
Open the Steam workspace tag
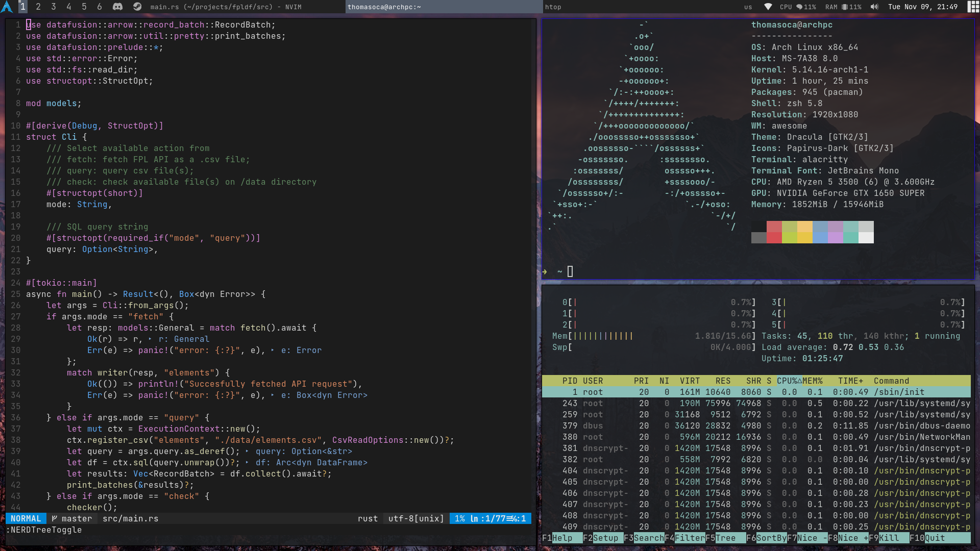click(137, 7)
